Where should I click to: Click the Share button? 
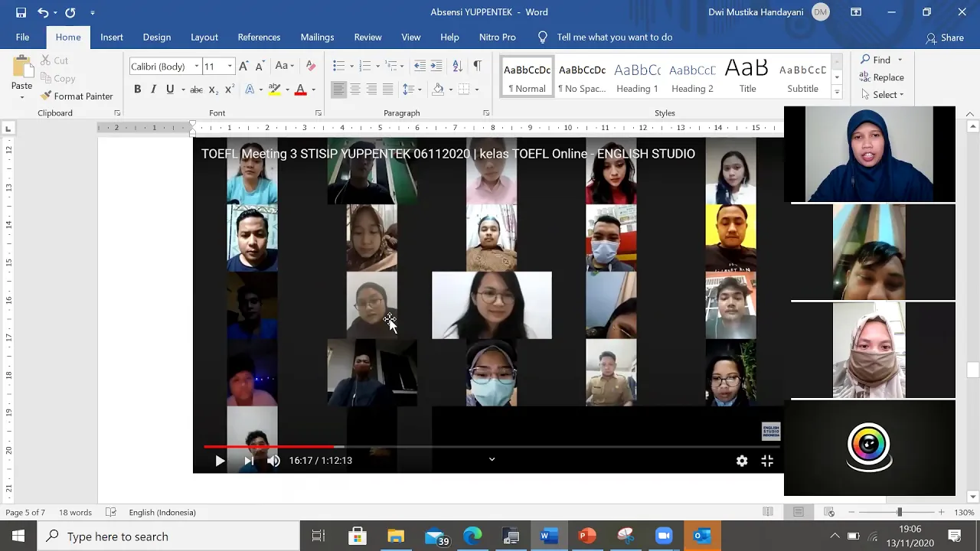[945, 37]
